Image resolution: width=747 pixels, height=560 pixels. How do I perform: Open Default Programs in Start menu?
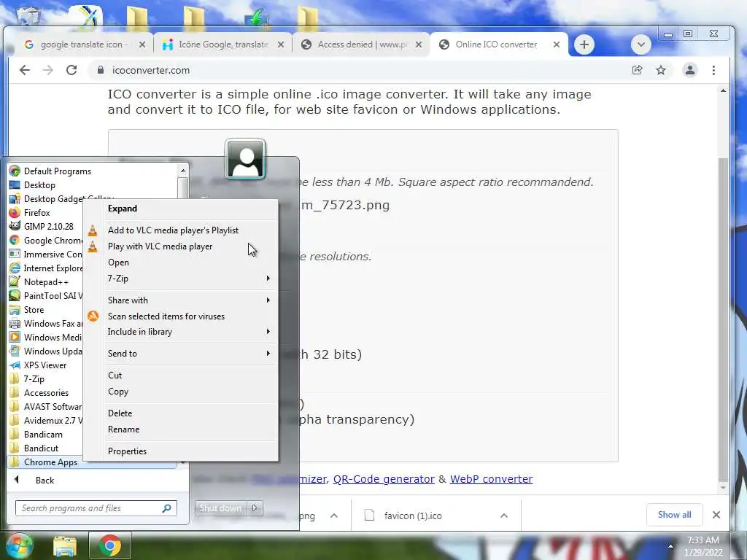[x=92, y=171]
